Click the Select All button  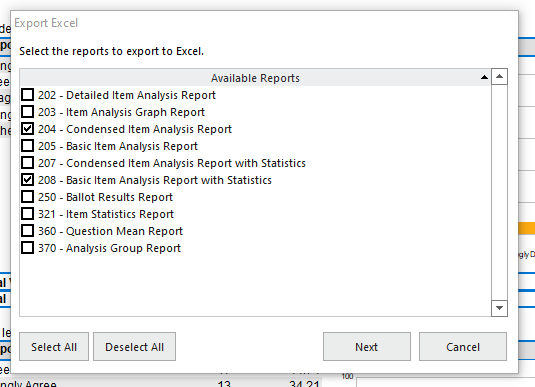coord(54,347)
